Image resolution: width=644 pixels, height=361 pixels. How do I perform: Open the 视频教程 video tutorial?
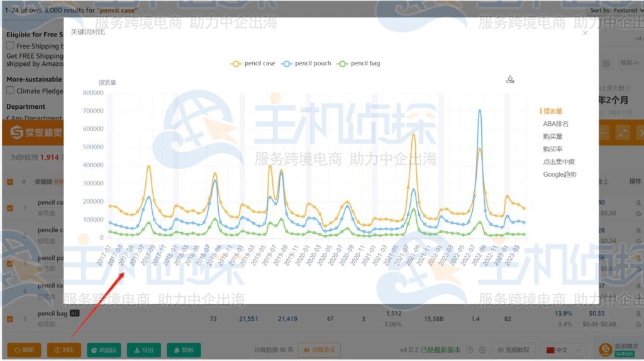click(x=513, y=350)
